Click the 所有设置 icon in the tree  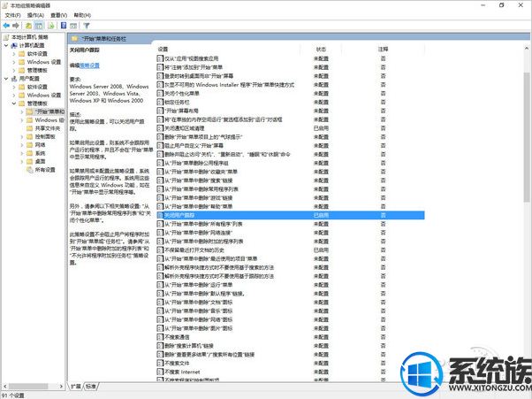[30, 170]
